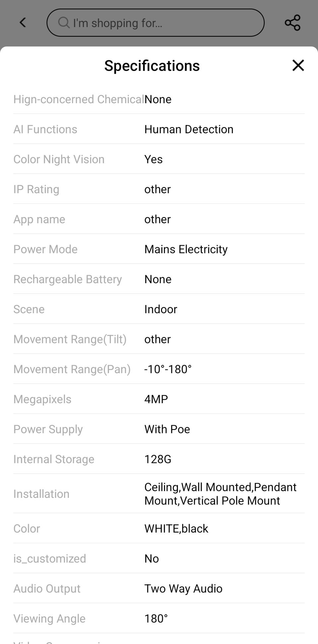Tap the IP Rating label
The image size is (318, 644).
(x=36, y=189)
